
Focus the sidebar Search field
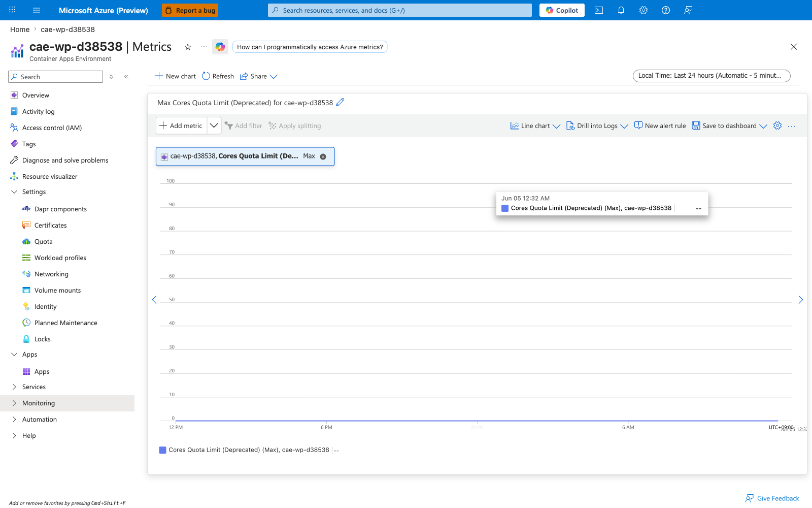pos(56,77)
